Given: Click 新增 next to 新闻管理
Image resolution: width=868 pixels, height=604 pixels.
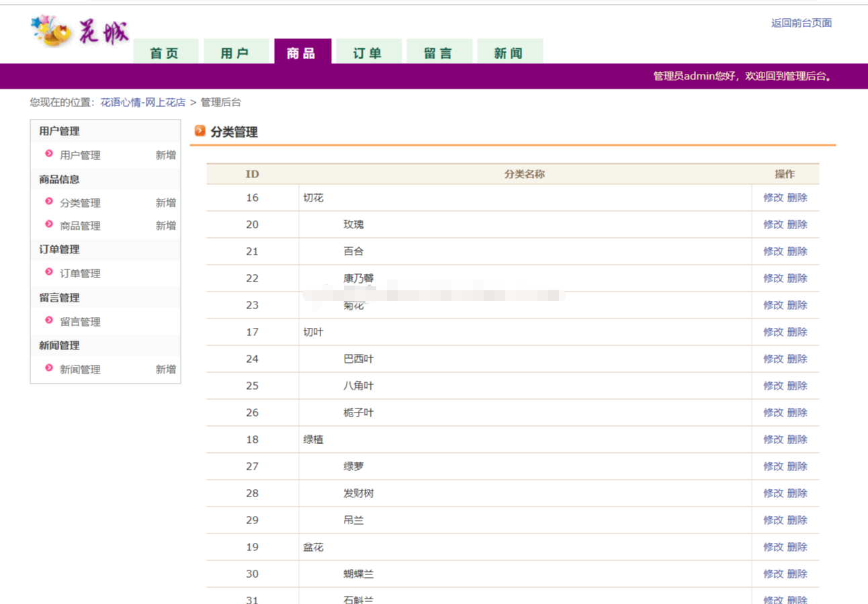Looking at the screenshot, I should coord(166,370).
